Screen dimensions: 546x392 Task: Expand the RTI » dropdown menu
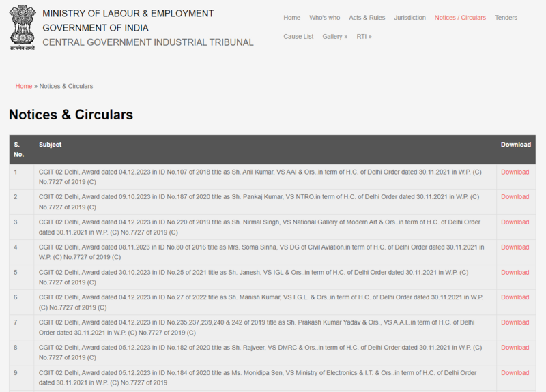364,37
